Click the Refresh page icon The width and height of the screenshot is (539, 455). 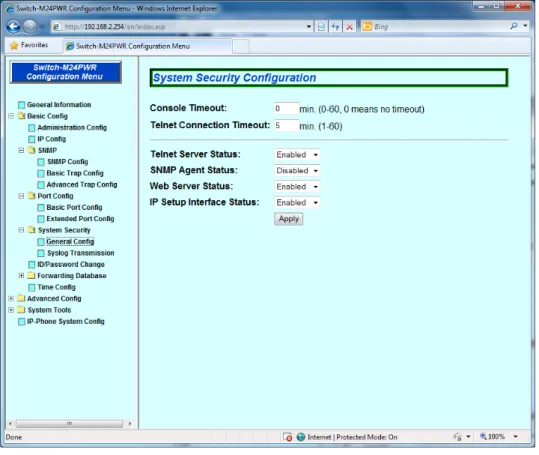point(336,26)
